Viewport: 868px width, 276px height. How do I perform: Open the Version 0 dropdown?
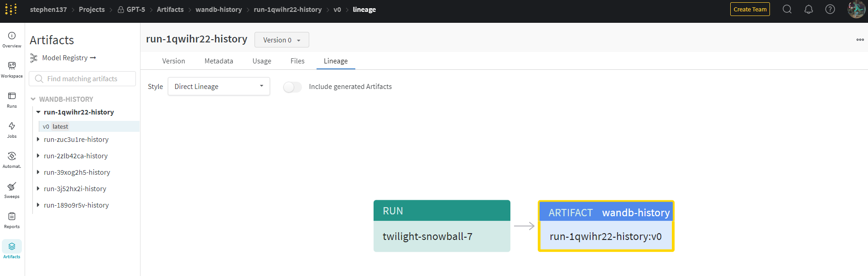[282, 40]
